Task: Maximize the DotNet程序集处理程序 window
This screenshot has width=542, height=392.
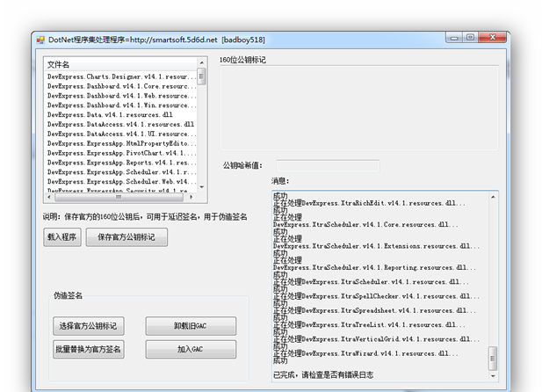Action: click(x=471, y=38)
